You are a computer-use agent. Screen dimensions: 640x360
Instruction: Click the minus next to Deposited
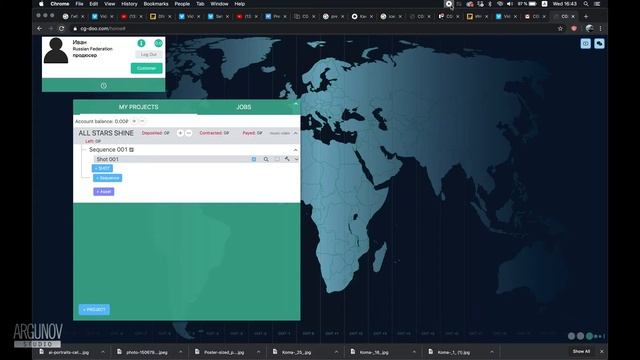(x=189, y=133)
